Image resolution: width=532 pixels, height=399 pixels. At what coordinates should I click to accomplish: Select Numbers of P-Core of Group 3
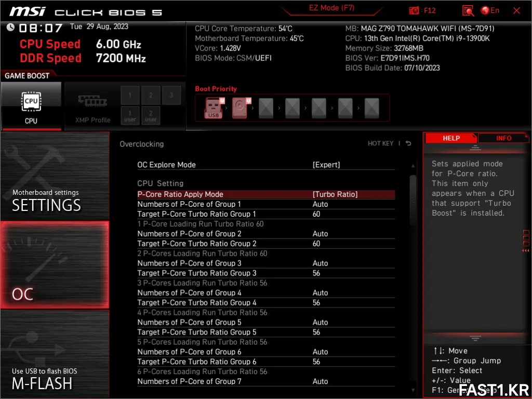click(x=266, y=263)
